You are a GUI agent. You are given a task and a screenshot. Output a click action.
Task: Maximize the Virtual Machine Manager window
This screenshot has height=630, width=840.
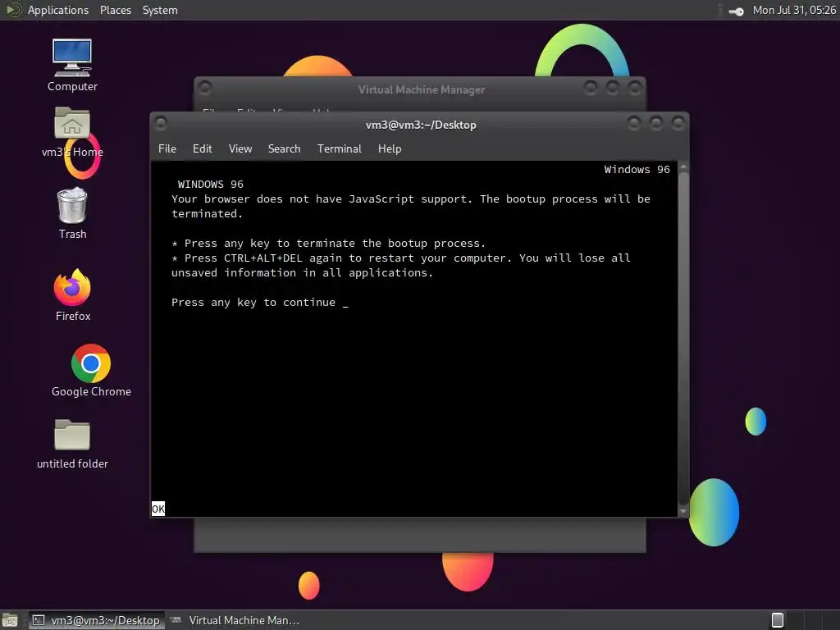[x=612, y=87]
